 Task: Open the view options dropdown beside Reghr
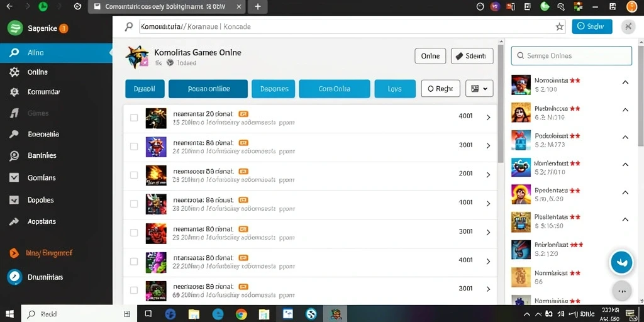(479, 88)
